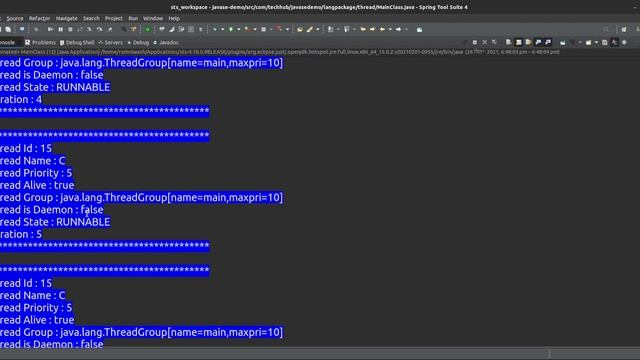Screen dimensions: 640x360
Task: Open the Refactor menu
Action: point(39,18)
